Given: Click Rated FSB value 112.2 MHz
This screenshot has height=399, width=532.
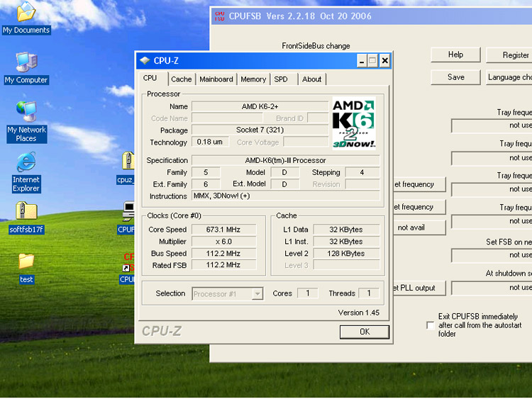Looking at the screenshot, I should [223, 265].
